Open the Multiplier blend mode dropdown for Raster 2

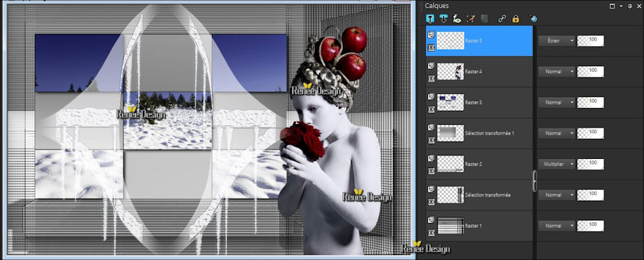(x=556, y=164)
